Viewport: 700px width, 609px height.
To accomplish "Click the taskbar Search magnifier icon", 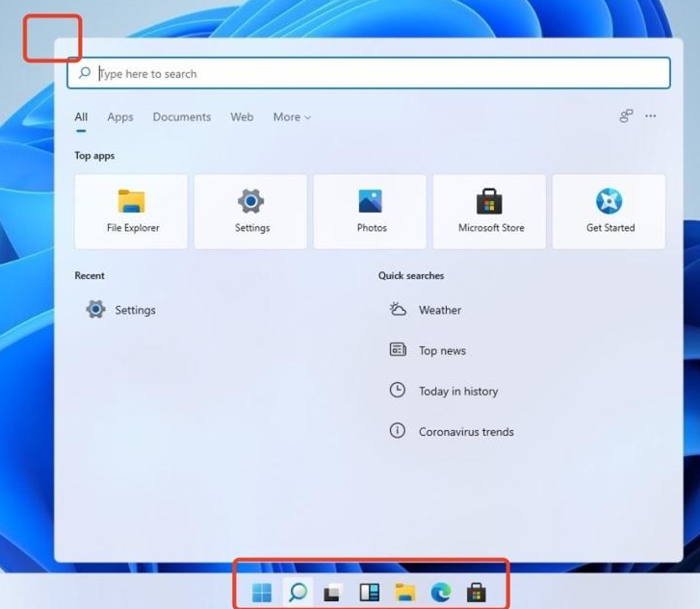I will pos(298,593).
